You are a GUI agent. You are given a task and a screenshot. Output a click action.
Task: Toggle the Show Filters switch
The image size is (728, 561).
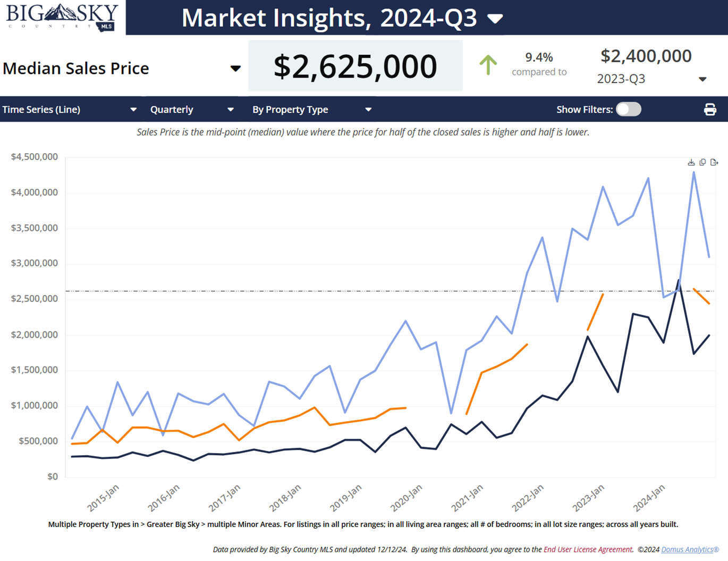(x=629, y=110)
